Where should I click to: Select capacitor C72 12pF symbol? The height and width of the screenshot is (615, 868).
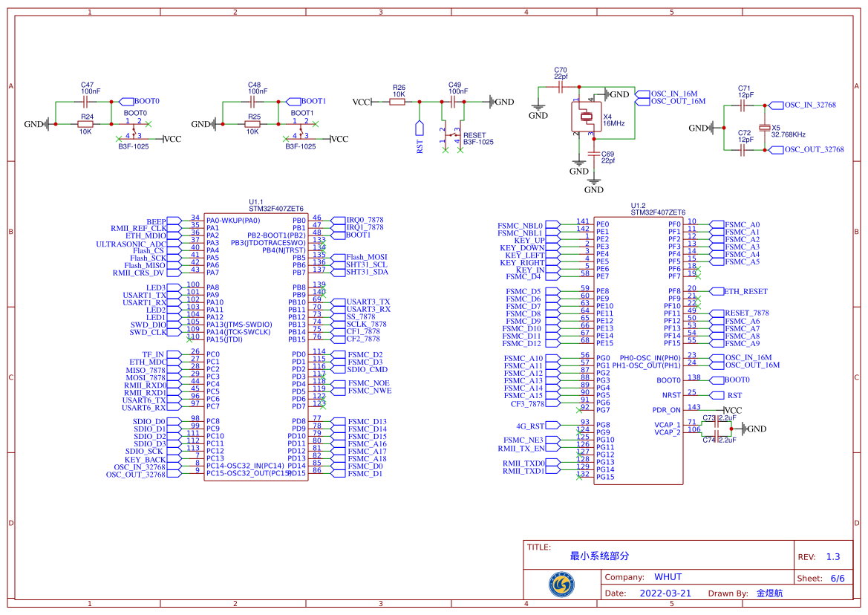point(743,149)
